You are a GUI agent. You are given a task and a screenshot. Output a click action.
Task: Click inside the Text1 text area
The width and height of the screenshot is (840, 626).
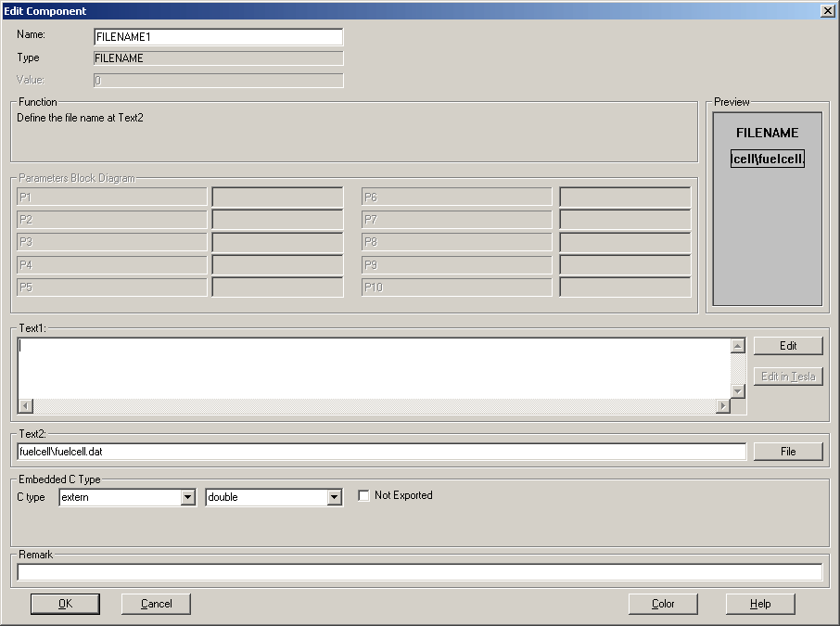(x=374, y=368)
